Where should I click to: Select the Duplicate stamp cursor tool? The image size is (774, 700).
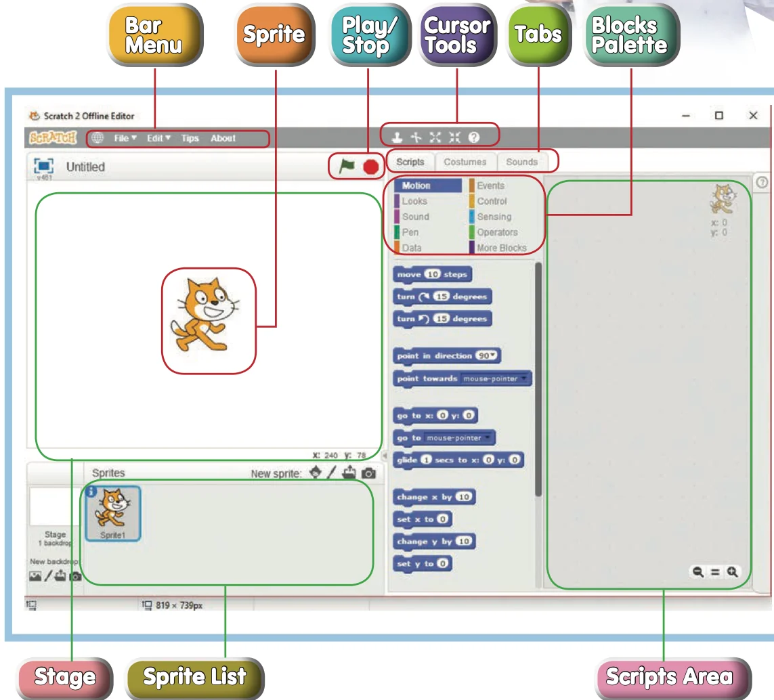pyautogui.click(x=397, y=137)
